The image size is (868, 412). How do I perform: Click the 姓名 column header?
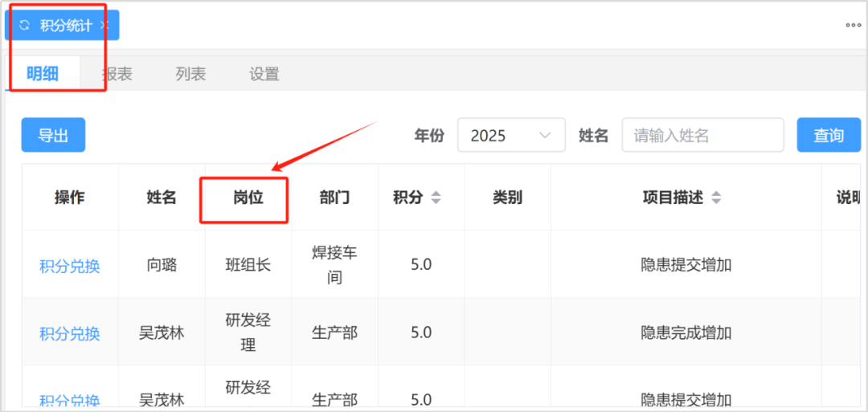pyautogui.click(x=162, y=198)
